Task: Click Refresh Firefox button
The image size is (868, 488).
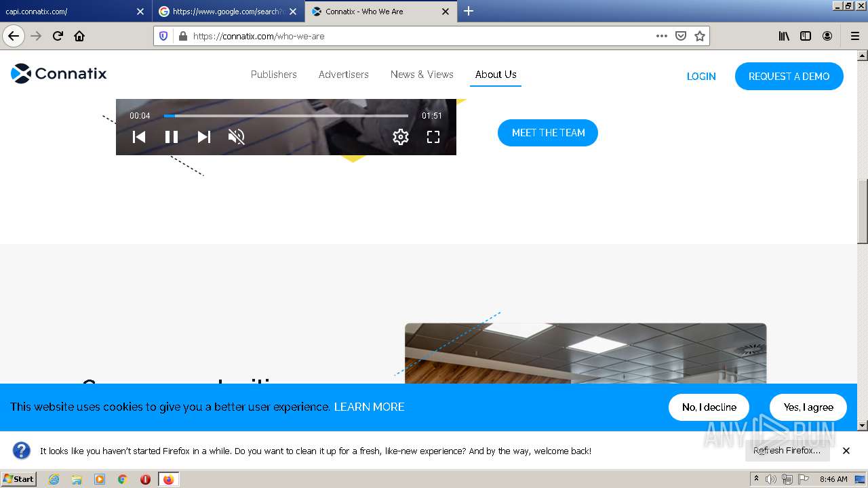Action: click(x=787, y=451)
